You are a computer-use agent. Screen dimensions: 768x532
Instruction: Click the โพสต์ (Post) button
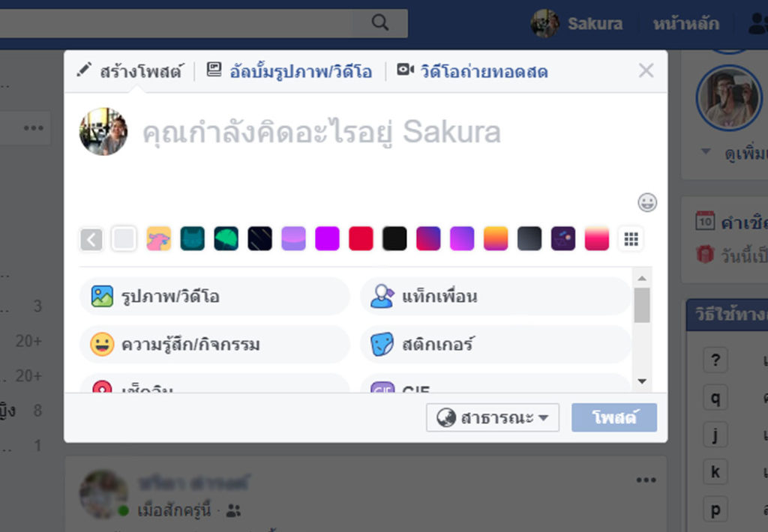click(x=614, y=417)
